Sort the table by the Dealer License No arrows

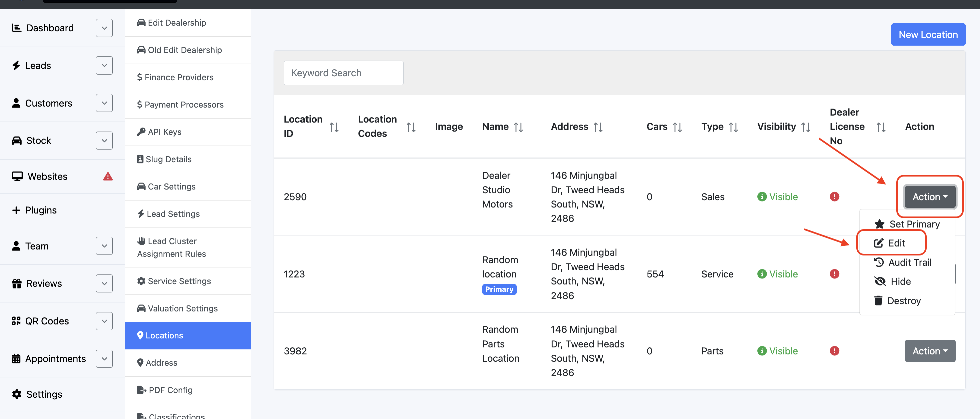(x=881, y=127)
